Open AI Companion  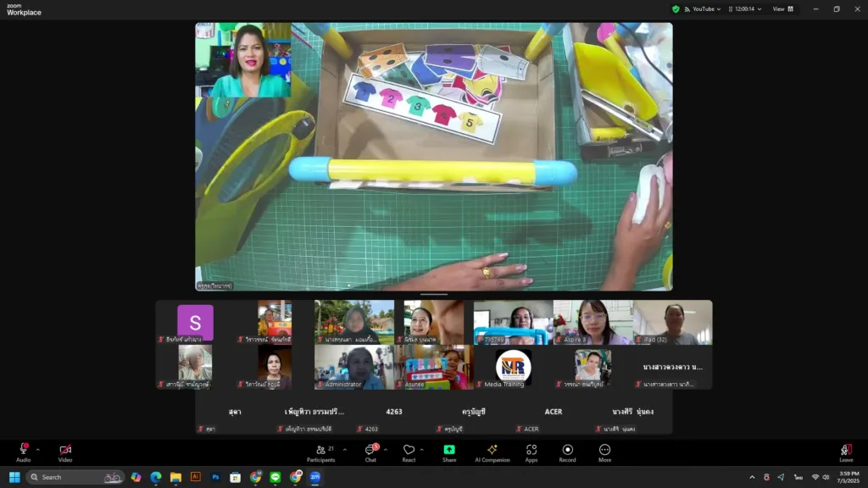tap(492, 452)
